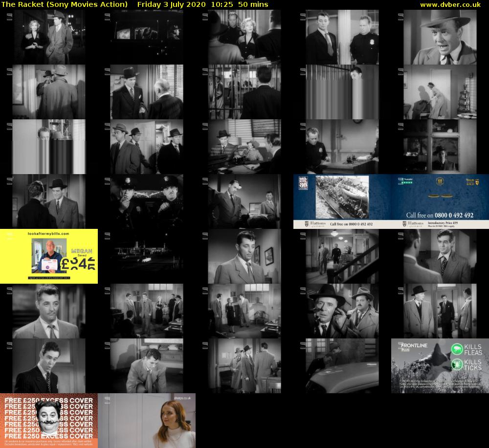Open the frame of hatted man facing white-haired man
The height and width of the screenshot is (448, 489).
coord(147,92)
